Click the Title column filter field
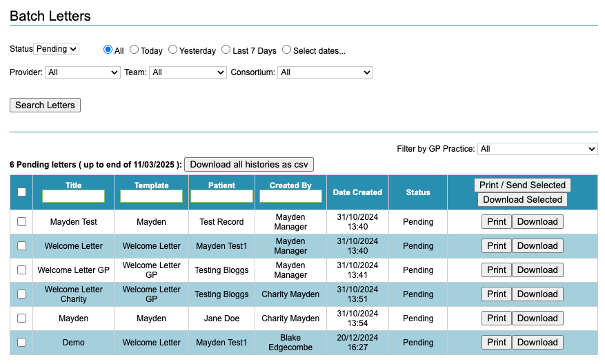The width and height of the screenshot is (605, 364). (73, 196)
